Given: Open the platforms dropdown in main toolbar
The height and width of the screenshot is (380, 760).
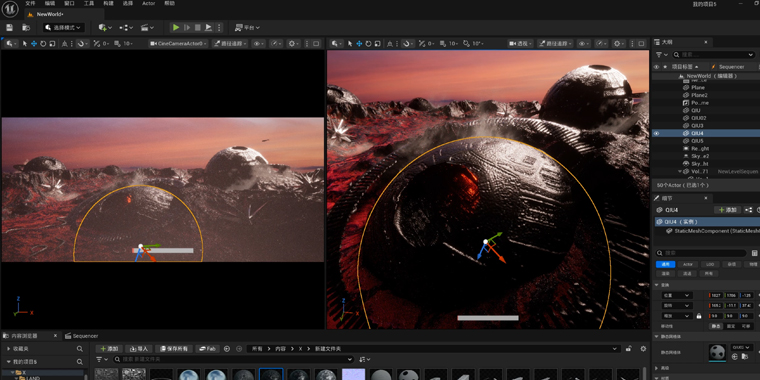Looking at the screenshot, I should [247, 28].
